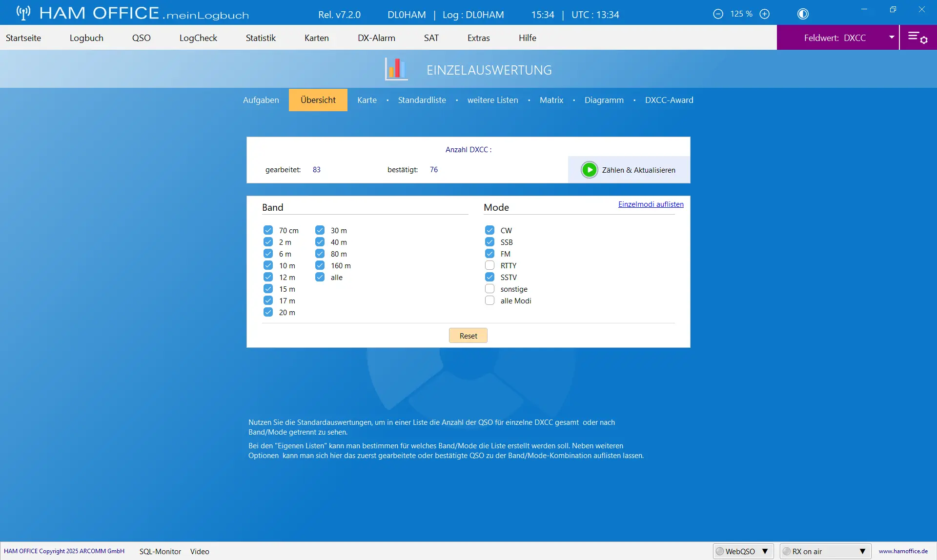Viewport: 937px width, 560px height.
Task: Open the WebQSO dropdown arrow
Action: (765, 551)
